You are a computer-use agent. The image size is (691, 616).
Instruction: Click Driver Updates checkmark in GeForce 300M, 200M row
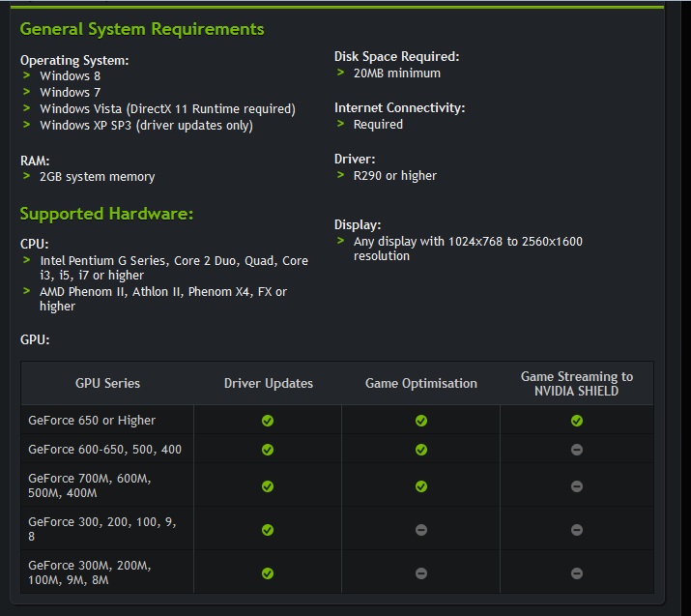(268, 573)
